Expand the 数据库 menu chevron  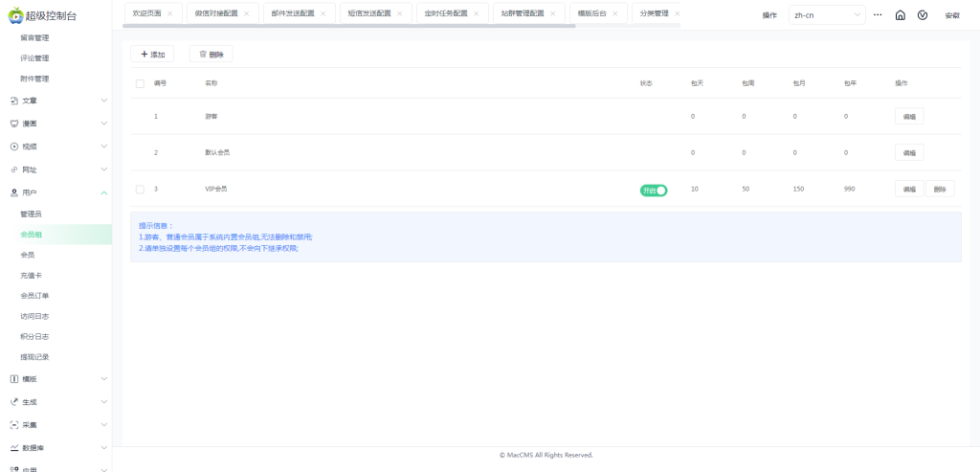104,448
